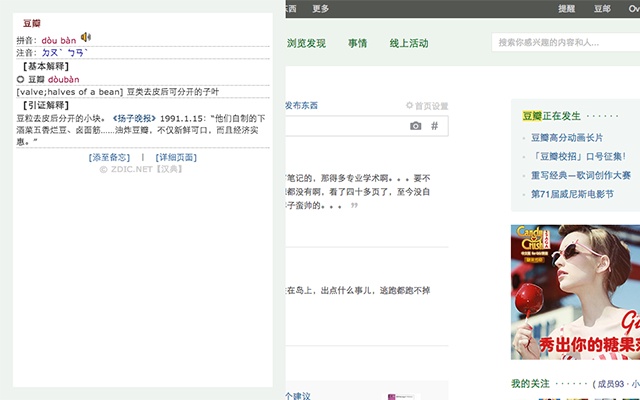Select 事情 navigation tab
640x400 pixels.
pos(358,43)
